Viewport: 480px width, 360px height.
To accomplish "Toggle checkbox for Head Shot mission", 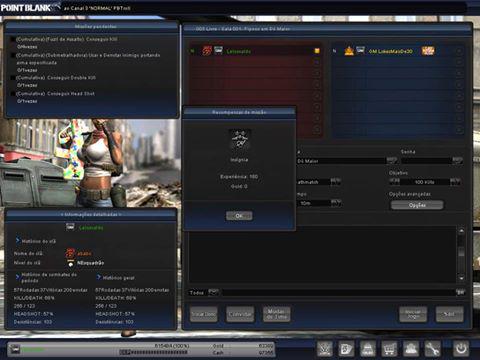I will 13,94.
